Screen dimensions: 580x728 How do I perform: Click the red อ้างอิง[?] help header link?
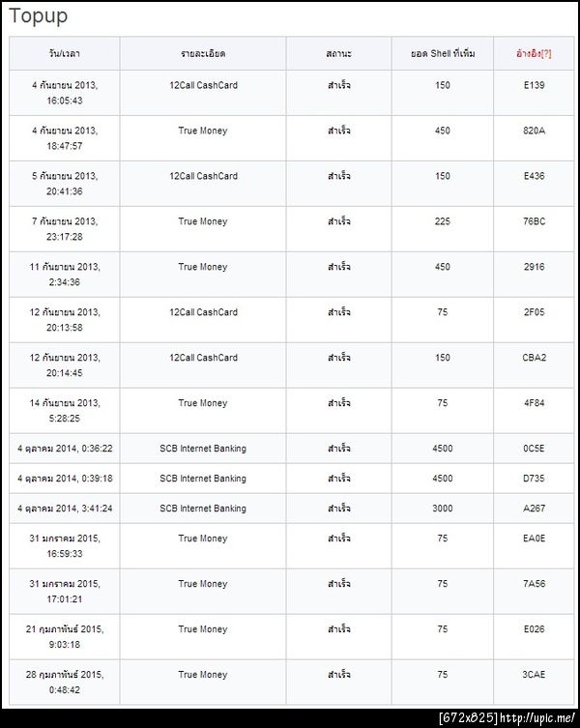(x=534, y=53)
